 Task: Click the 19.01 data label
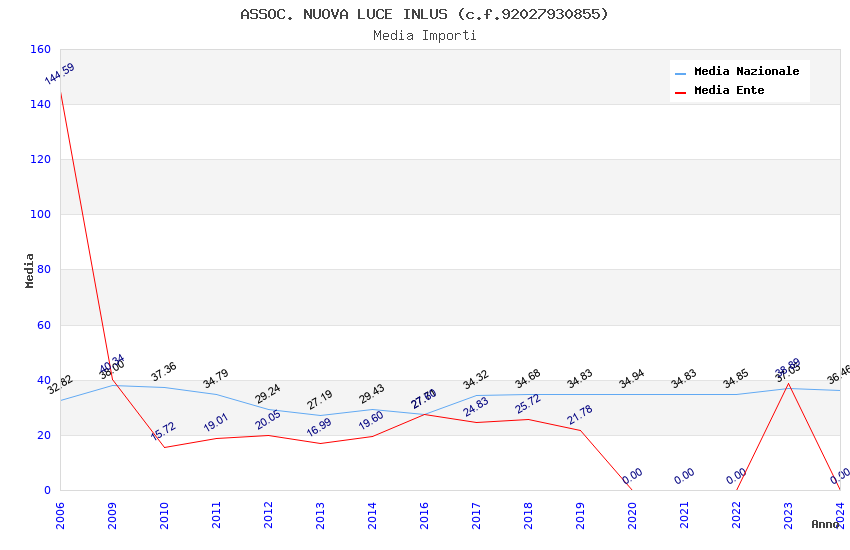pyautogui.click(x=216, y=422)
